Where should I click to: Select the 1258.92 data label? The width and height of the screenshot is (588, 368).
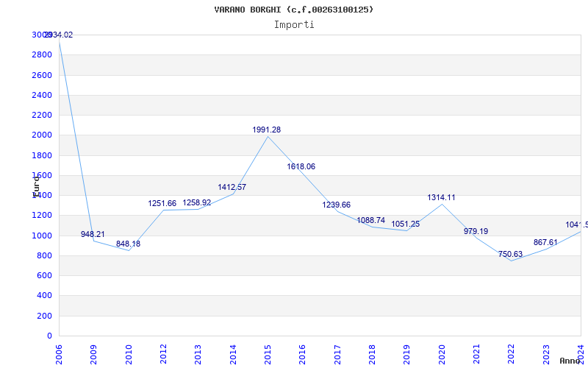click(197, 203)
